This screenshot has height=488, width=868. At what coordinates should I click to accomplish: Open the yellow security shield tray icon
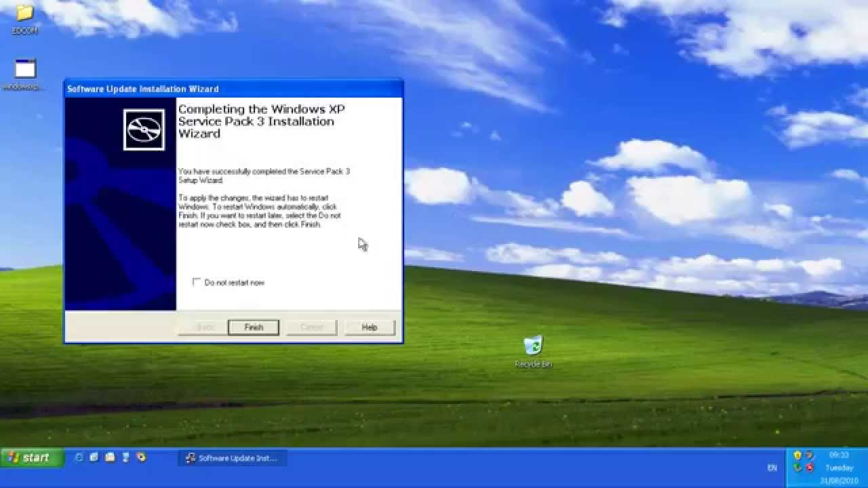pyautogui.click(x=797, y=455)
